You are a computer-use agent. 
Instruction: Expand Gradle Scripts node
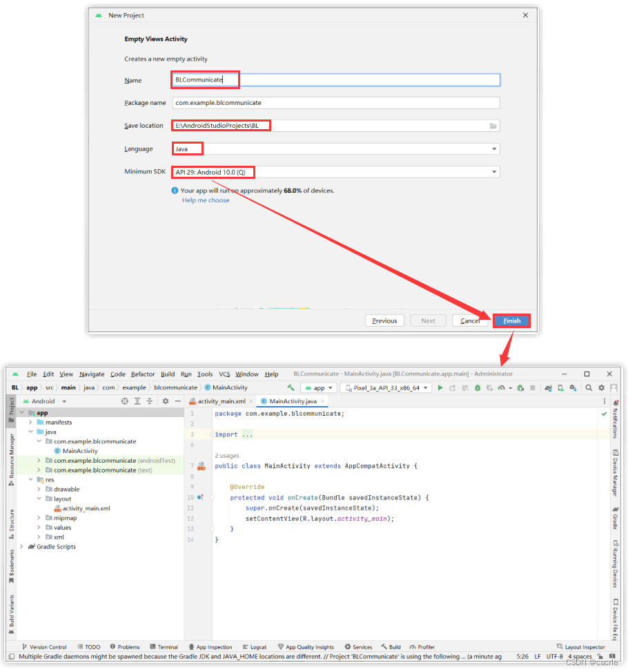click(x=22, y=547)
